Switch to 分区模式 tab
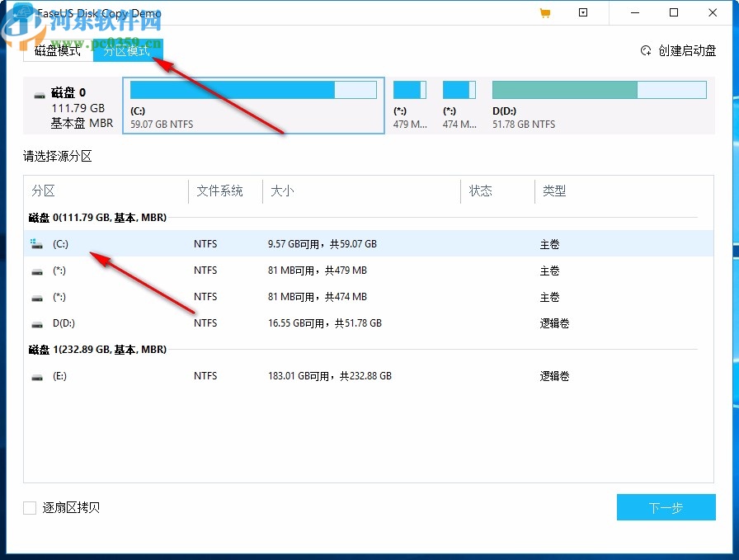 tap(128, 50)
